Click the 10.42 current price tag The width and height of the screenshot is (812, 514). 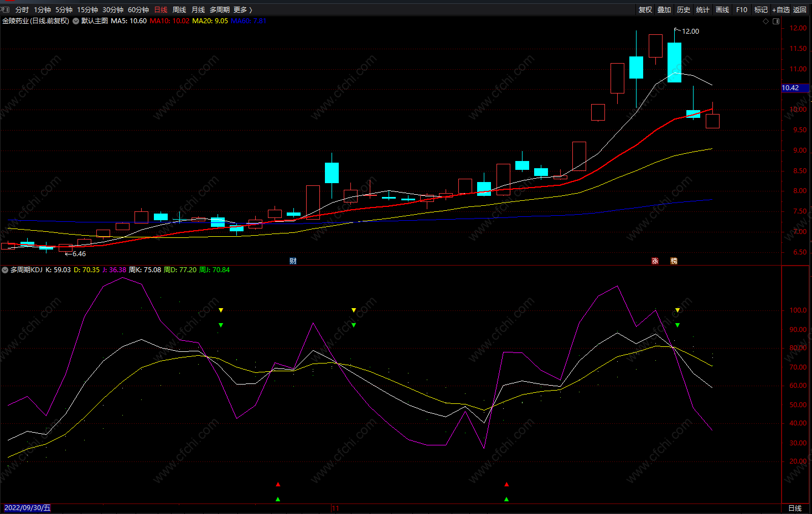pos(795,88)
